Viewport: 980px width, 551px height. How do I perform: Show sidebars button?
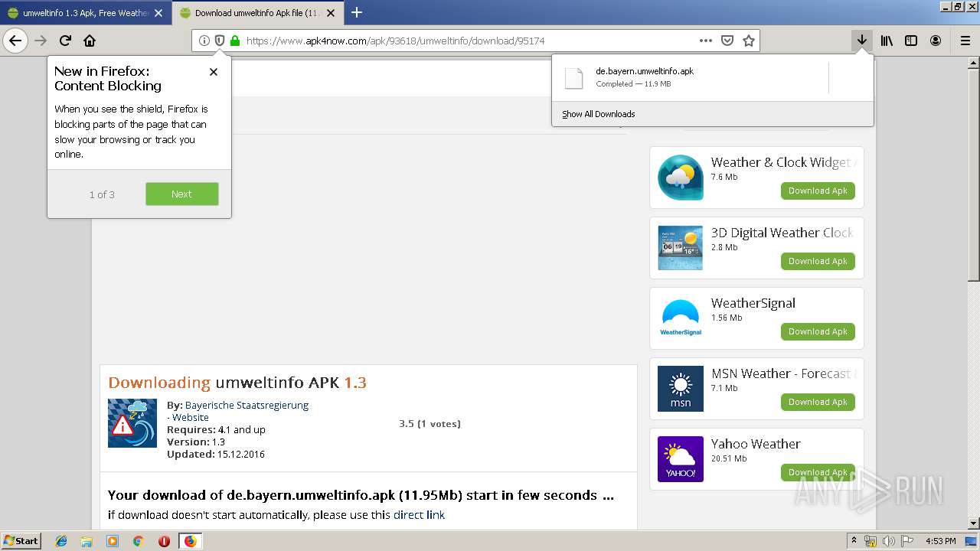coord(911,41)
